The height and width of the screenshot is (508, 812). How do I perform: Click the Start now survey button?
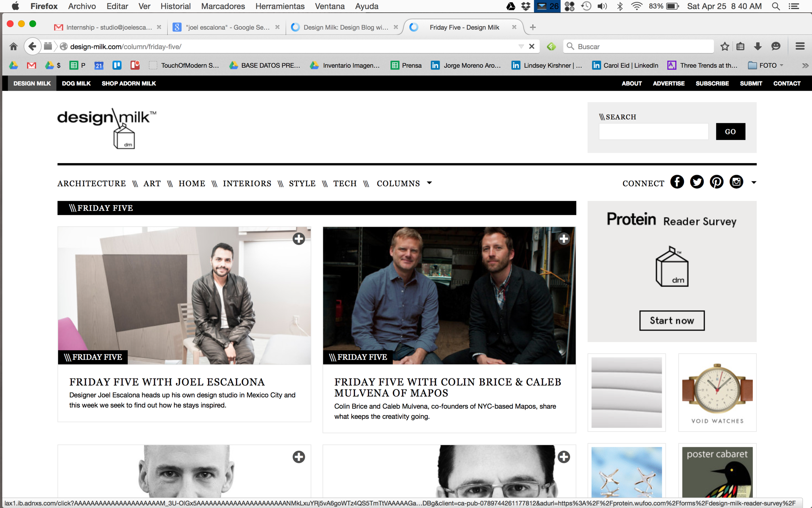[x=672, y=320]
